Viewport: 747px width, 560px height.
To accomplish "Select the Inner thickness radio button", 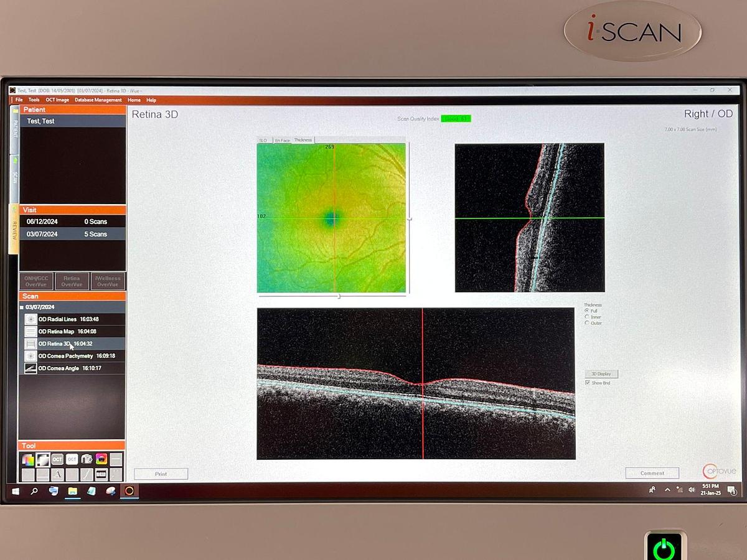I will [586, 317].
